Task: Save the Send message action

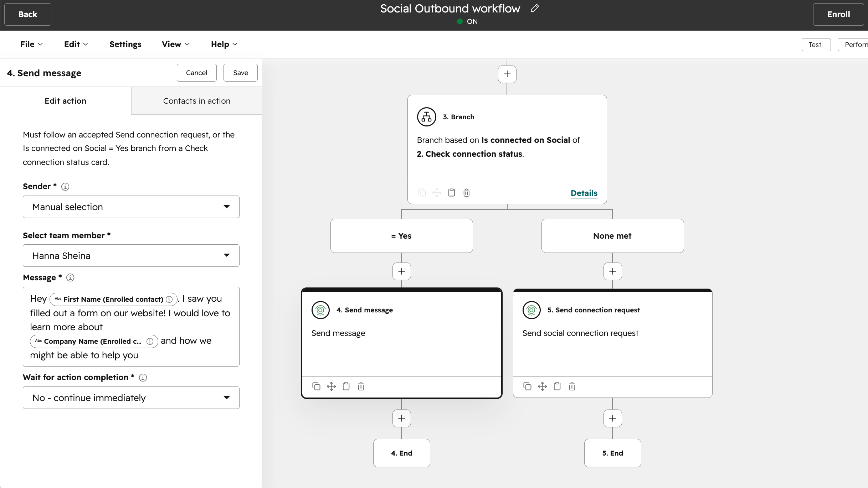Action: coord(241,73)
